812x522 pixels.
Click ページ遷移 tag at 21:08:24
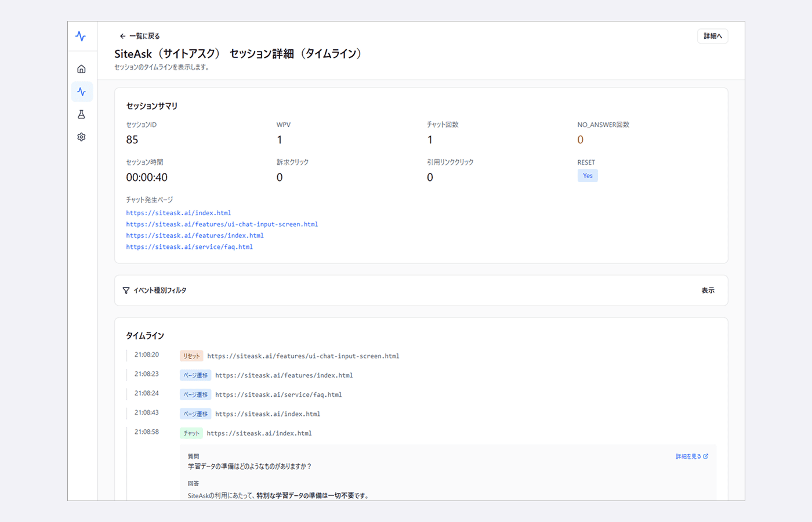tap(195, 394)
